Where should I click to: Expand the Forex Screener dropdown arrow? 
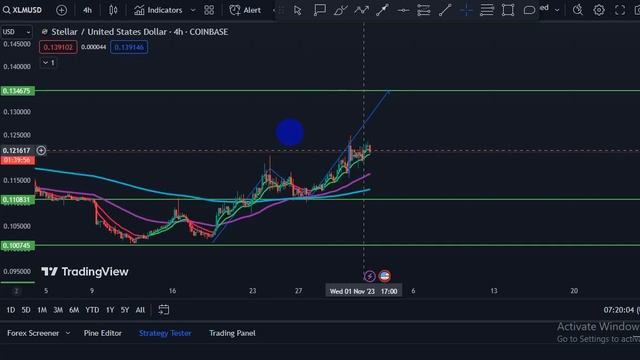(x=68, y=333)
